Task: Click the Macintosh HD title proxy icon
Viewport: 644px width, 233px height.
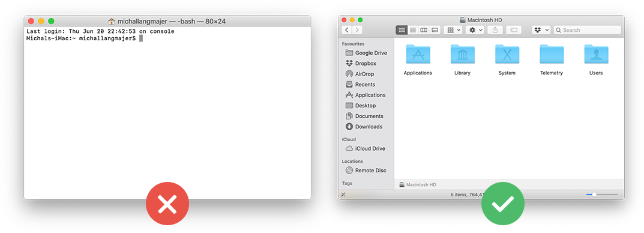Action: [x=463, y=20]
